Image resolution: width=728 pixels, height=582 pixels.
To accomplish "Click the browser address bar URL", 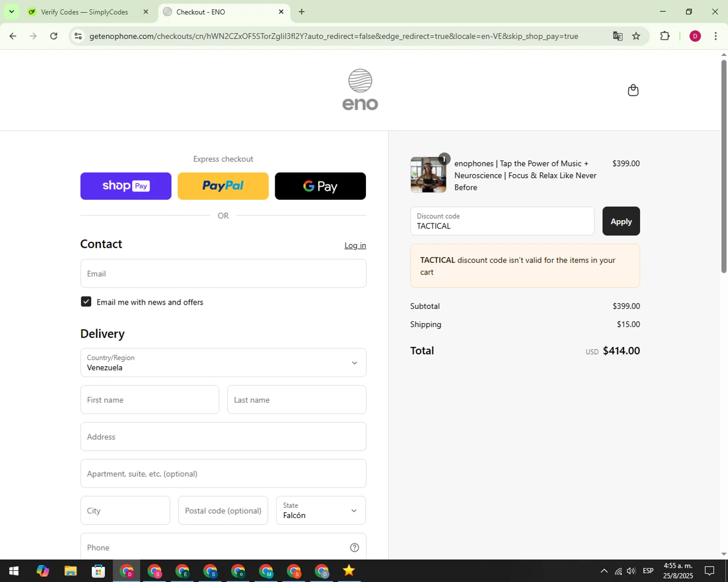I will tap(334, 36).
